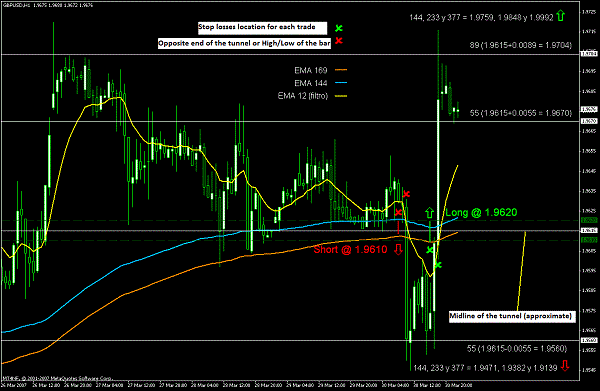Select '144, 233 y 377 = 1.9759' upper targets
Viewport: 600px width, 391px height.
point(481,18)
